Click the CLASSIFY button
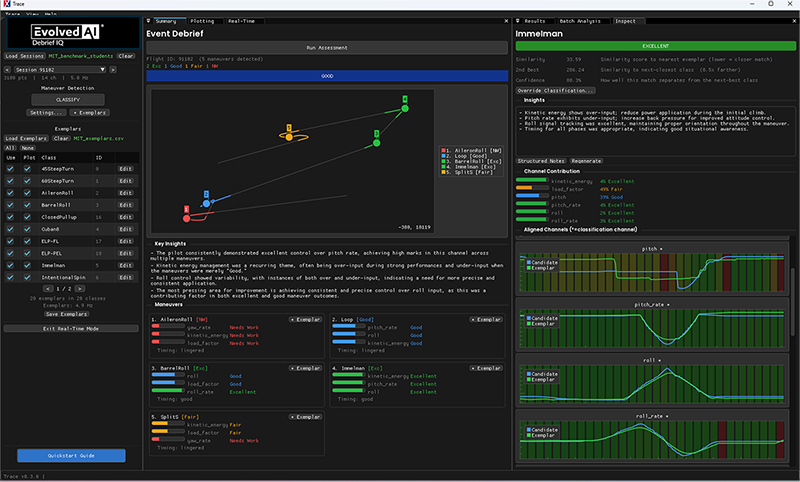Viewport: 800px width, 482px height. 68,99
